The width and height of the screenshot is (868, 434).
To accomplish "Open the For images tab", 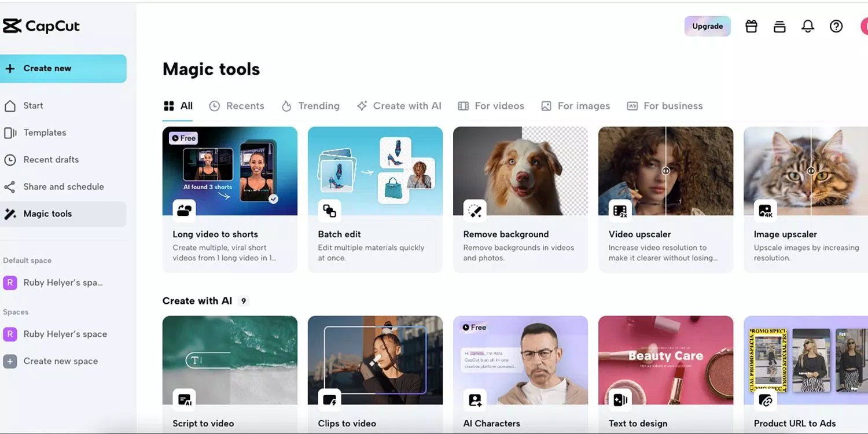I will [x=575, y=105].
